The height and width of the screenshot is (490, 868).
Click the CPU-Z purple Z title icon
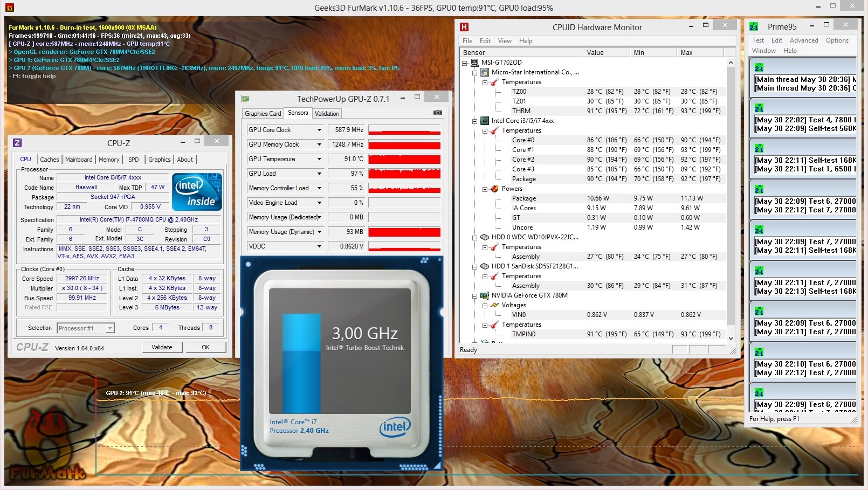coord(17,143)
